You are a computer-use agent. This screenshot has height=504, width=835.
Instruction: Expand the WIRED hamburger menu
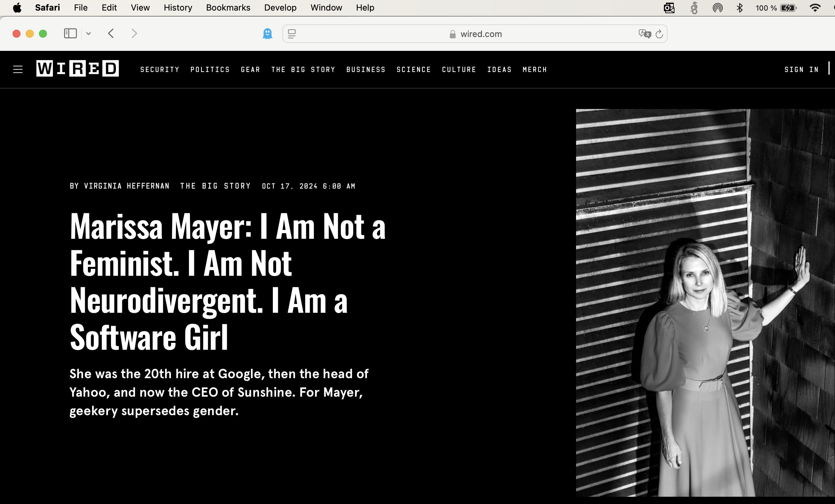point(18,69)
